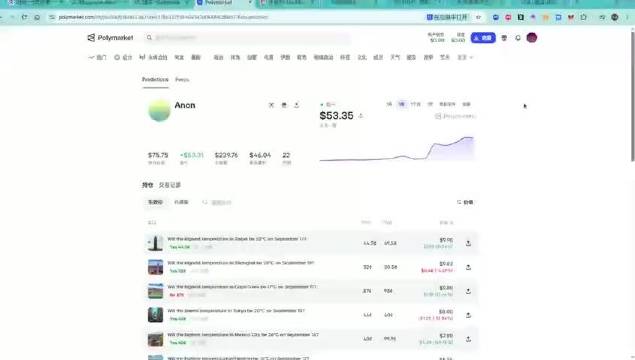Click the X (Twitter) icon beside Anon
Screen dimensions: 635x360
pyautogui.click(x=271, y=105)
